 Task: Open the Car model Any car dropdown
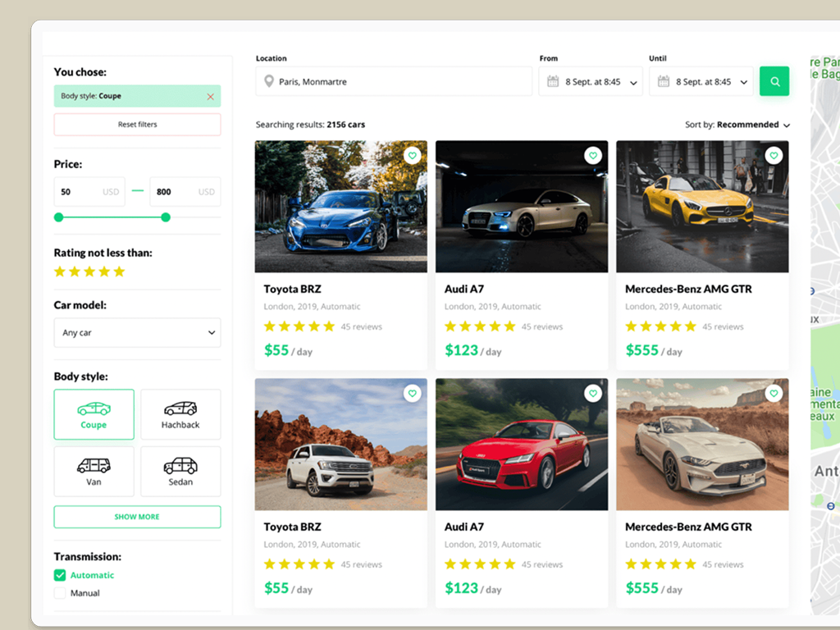click(137, 333)
